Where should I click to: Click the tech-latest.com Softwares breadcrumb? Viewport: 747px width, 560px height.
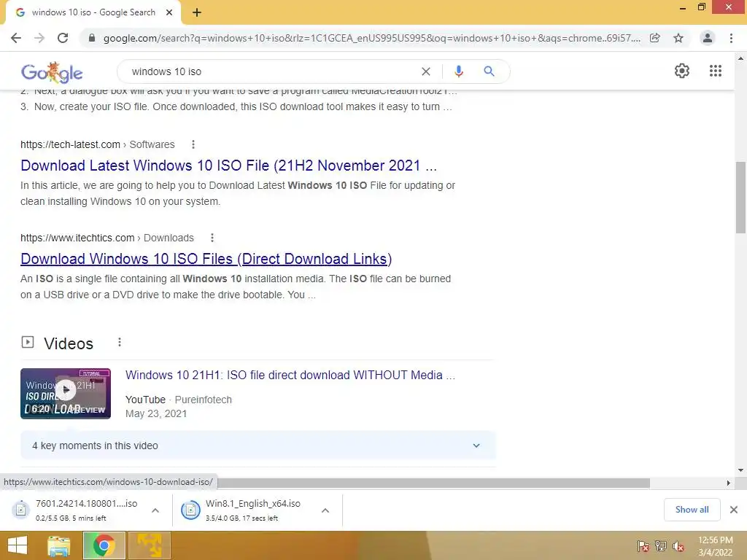pos(98,144)
